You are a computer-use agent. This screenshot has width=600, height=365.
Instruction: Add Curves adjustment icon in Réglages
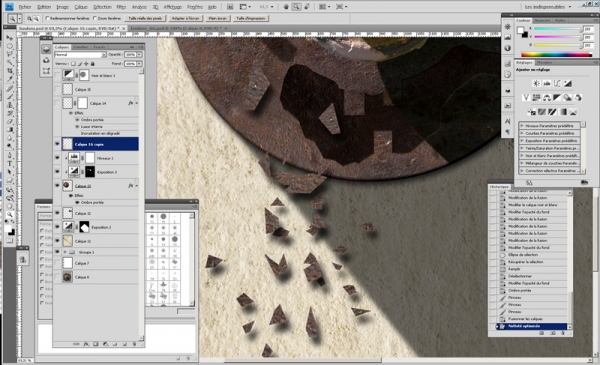[x=557, y=83]
